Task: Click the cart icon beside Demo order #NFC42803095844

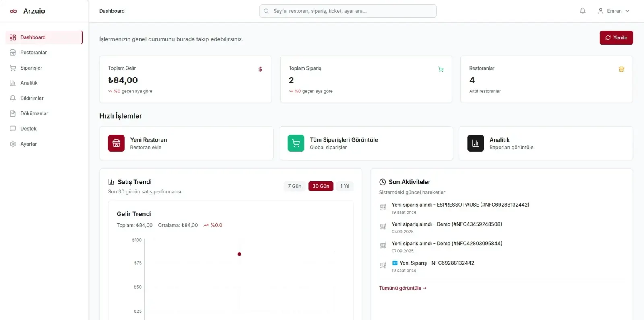Action: point(383,246)
